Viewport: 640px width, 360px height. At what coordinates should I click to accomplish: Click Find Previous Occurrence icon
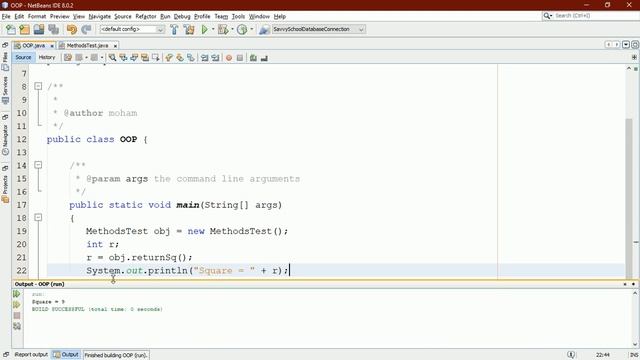click(x=123, y=58)
